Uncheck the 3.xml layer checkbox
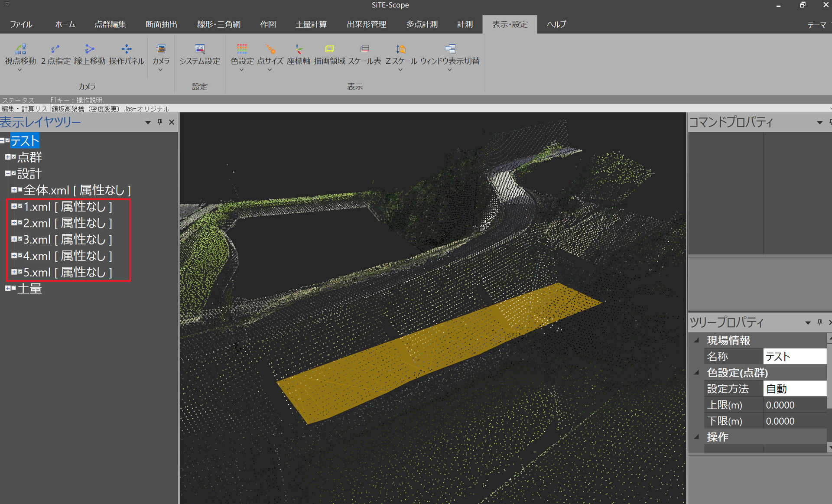This screenshot has height=504, width=832. 20,239
